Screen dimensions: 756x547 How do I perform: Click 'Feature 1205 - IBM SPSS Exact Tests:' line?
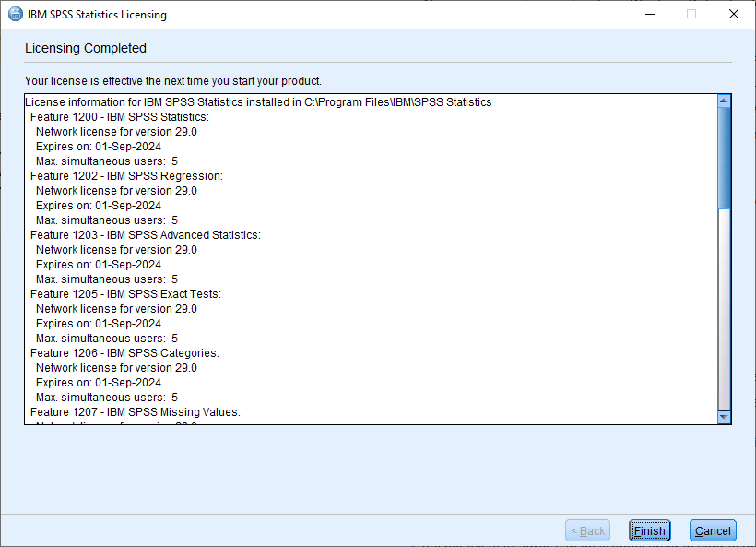pyautogui.click(x=125, y=293)
